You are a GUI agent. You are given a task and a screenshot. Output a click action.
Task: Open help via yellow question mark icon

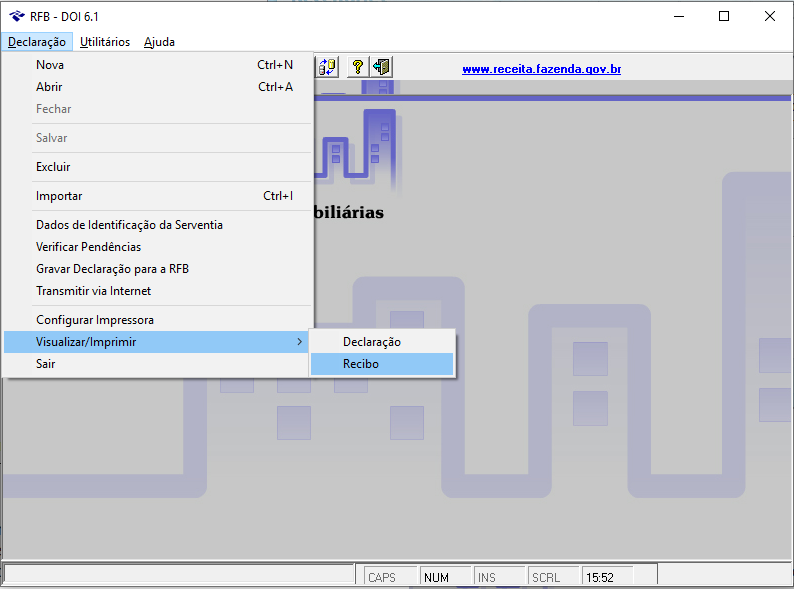click(358, 67)
